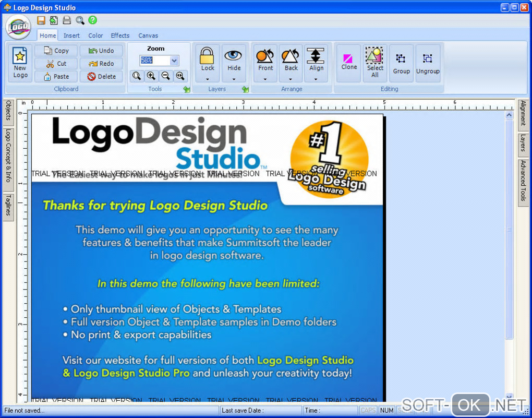Paste from the clipboard
532x418 pixels.
pyautogui.click(x=56, y=76)
